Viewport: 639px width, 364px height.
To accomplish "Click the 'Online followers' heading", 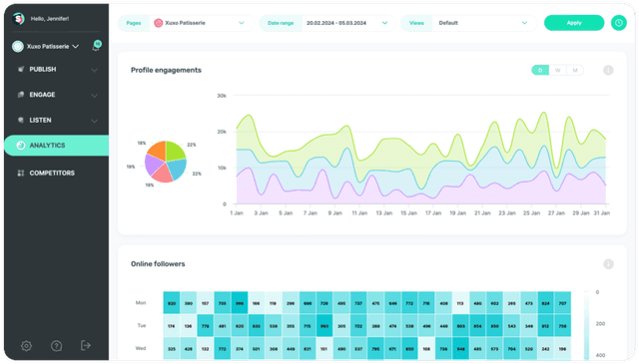I will click(x=158, y=264).
